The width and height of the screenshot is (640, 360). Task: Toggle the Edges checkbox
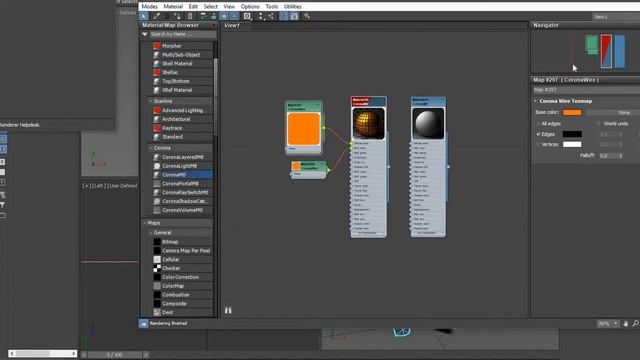point(538,134)
